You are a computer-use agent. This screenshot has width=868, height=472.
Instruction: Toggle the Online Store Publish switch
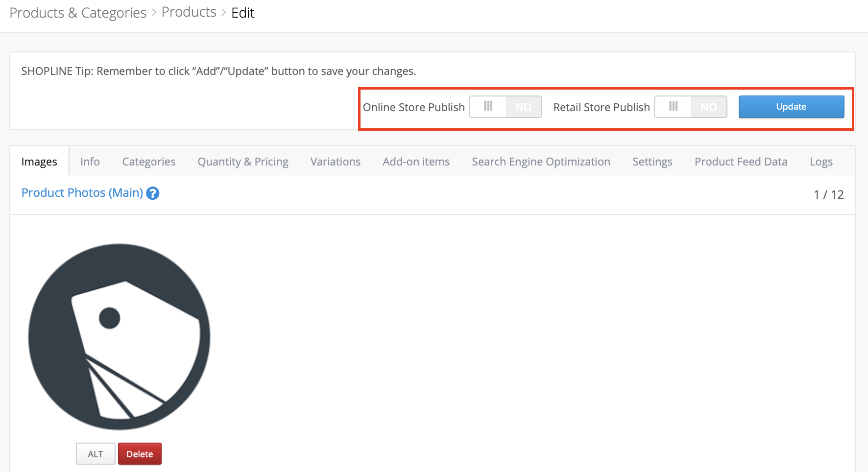tap(506, 107)
